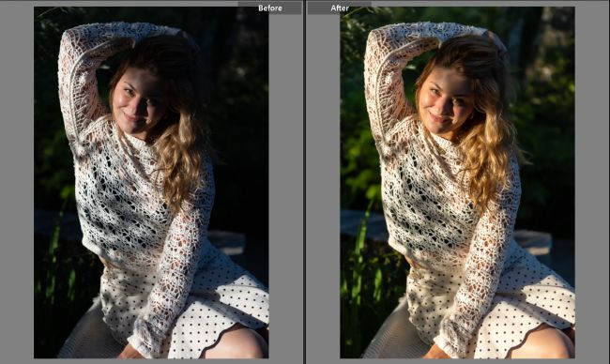The width and height of the screenshot is (610, 364).
Task: Click the After label above right photo
Action: point(340,8)
